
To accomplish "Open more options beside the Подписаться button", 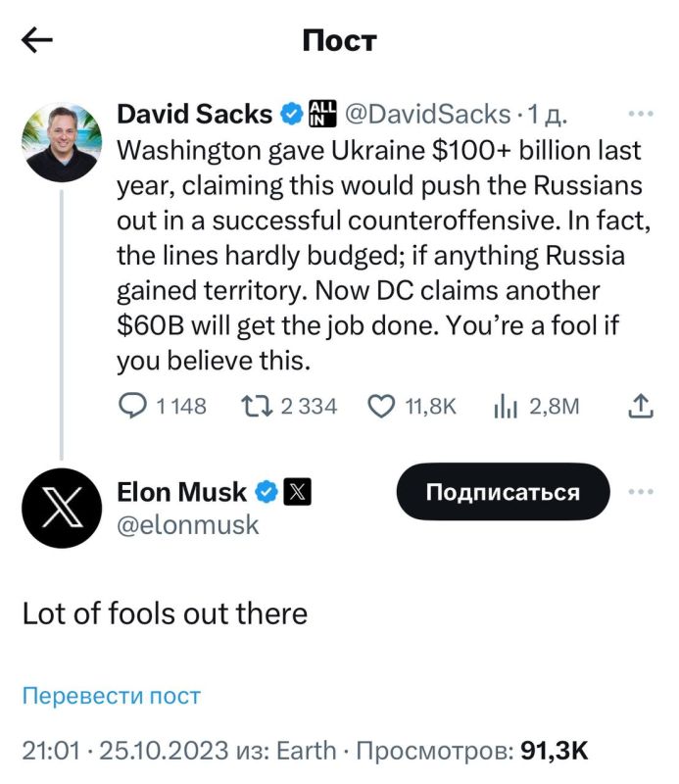I will [642, 493].
